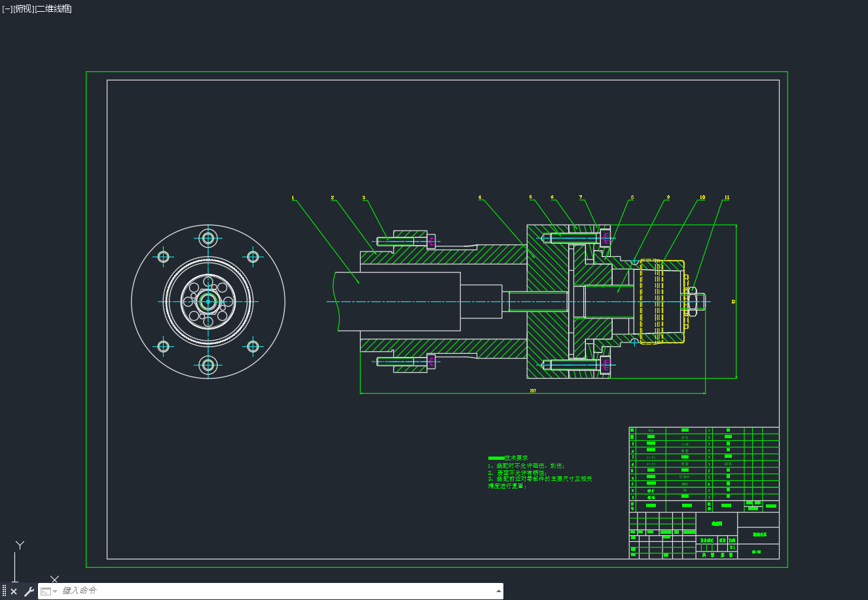Select balloon number 1 in the drawing

pyautogui.click(x=293, y=197)
